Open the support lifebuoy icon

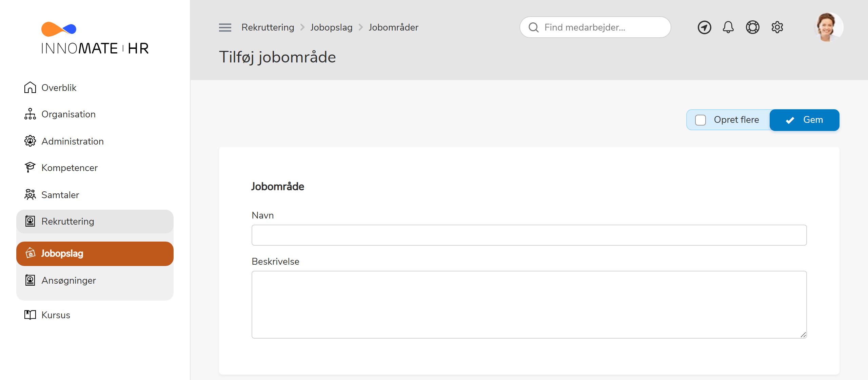(x=752, y=27)
